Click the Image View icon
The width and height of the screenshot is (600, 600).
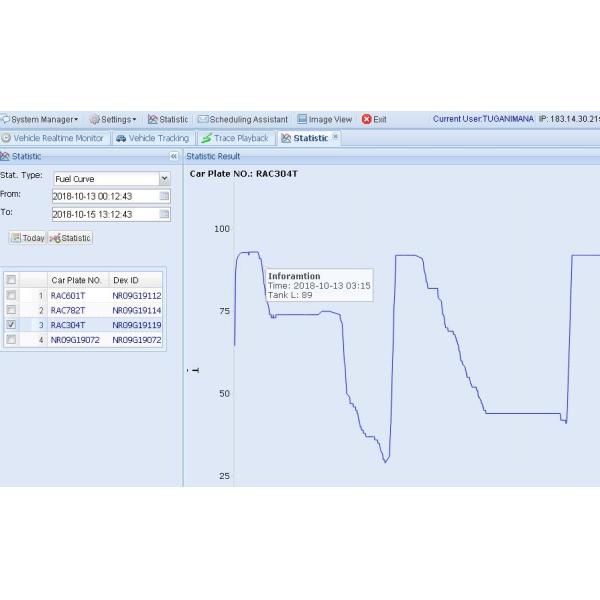click(302, 119)
